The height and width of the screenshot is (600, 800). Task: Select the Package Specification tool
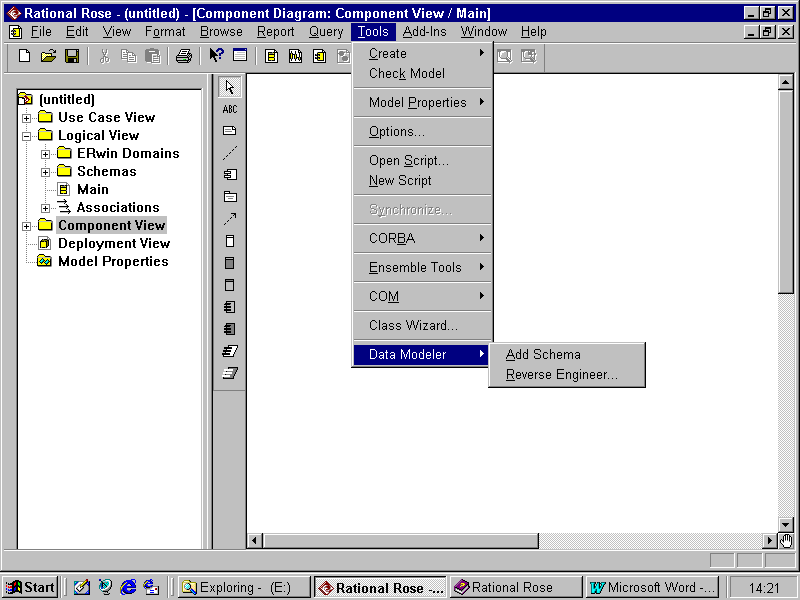click(230, 307)
